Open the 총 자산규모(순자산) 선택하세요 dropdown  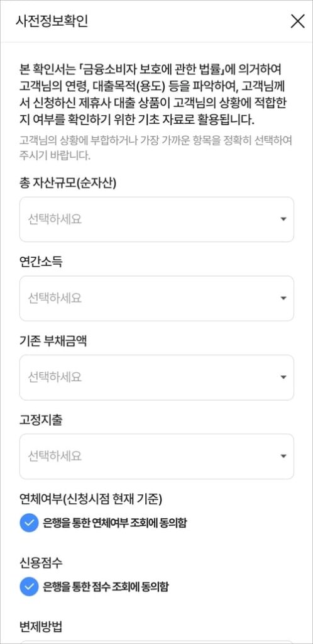pos(156,219)
